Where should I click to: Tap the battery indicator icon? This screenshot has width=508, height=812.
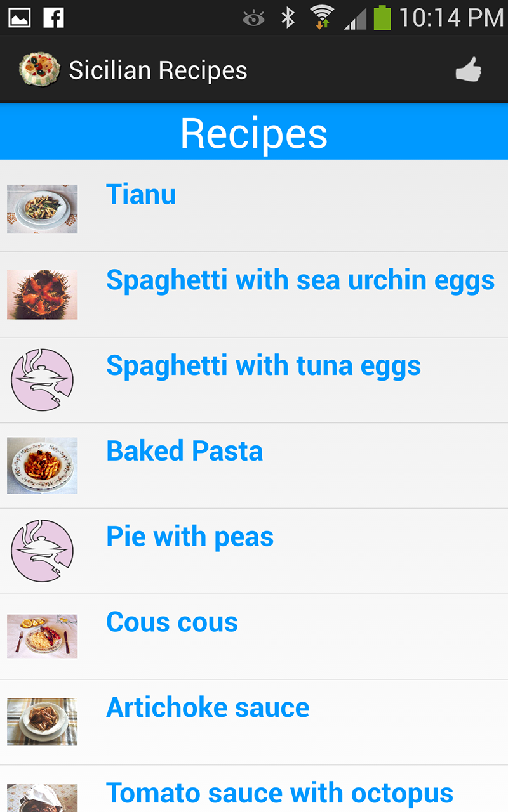[x=382, y=18]
